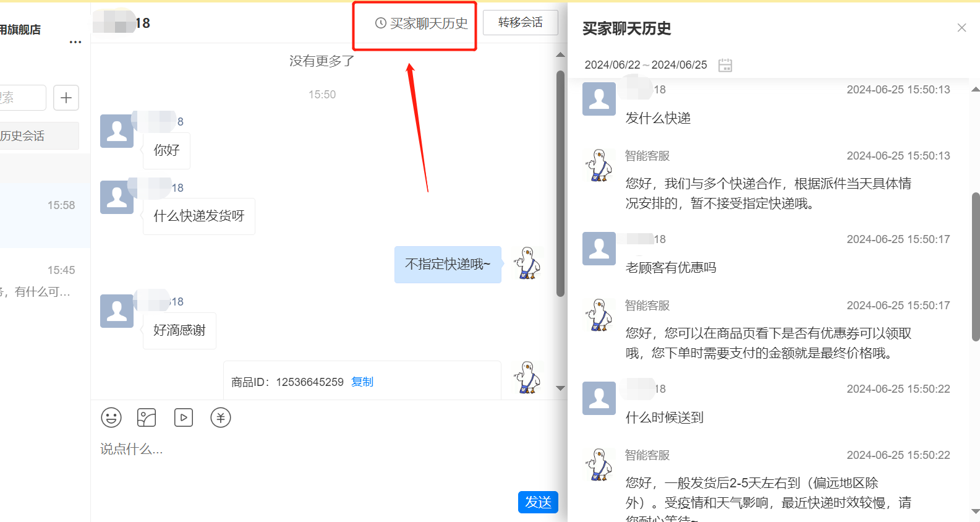980x522 pixels.
Task: Click the chat scrollbar down arrow
Action: point(561,388)
